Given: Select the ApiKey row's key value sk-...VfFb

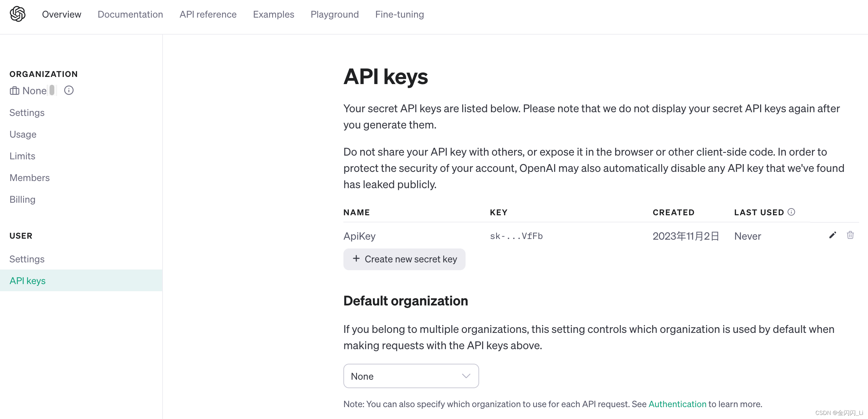Looking at the screenshot, I should (516, 236).
